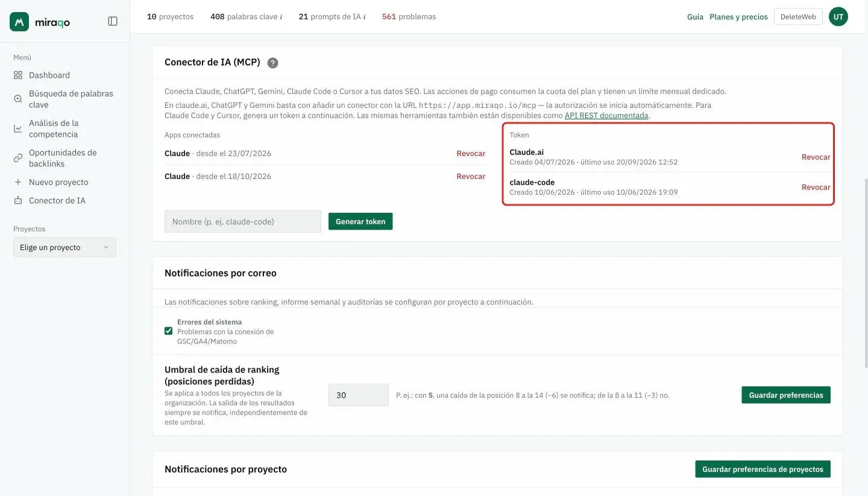This screenshot has width=868, height=496.
Task: Click the 21 prompts de IA counter
Action: (x=332, y=17)
